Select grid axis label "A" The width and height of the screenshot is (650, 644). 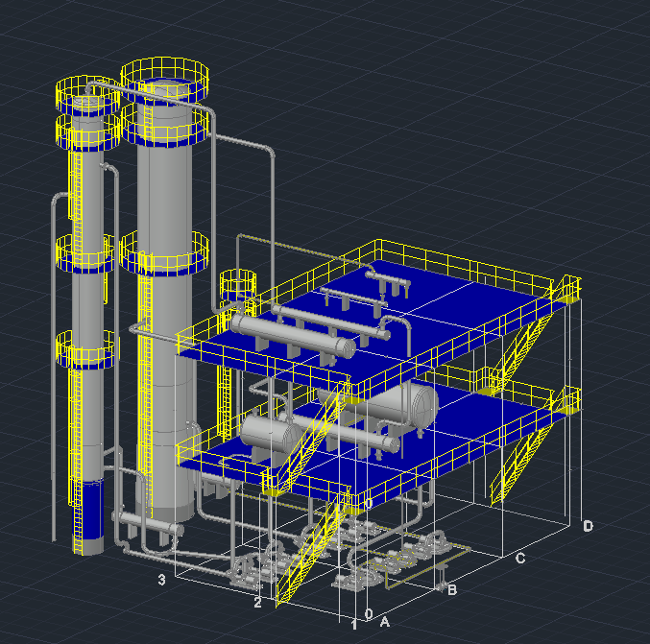385,622
